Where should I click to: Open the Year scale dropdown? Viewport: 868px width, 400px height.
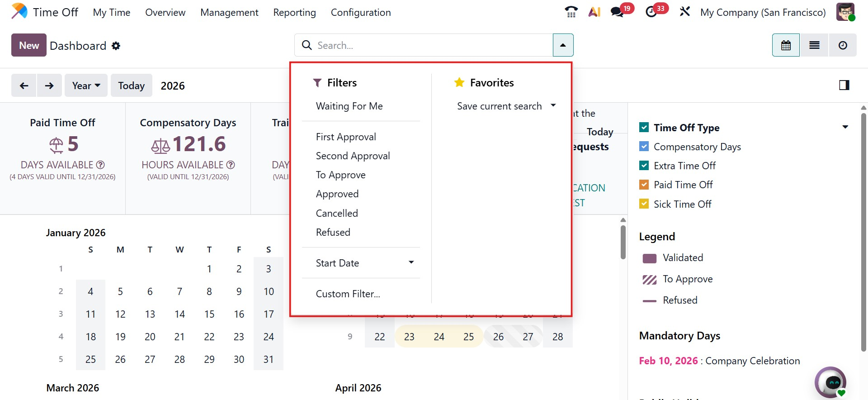click(x=86, y=86)
